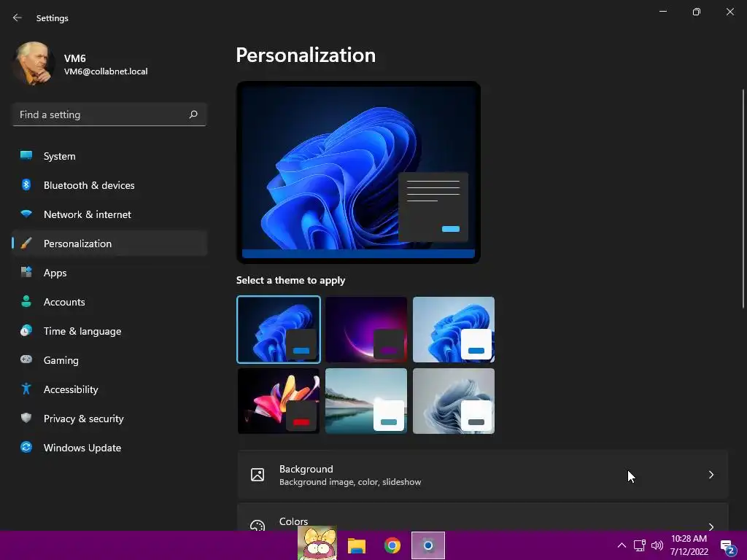Go to Accessibility settings
The image size is (747, 560).
(109, 389)
